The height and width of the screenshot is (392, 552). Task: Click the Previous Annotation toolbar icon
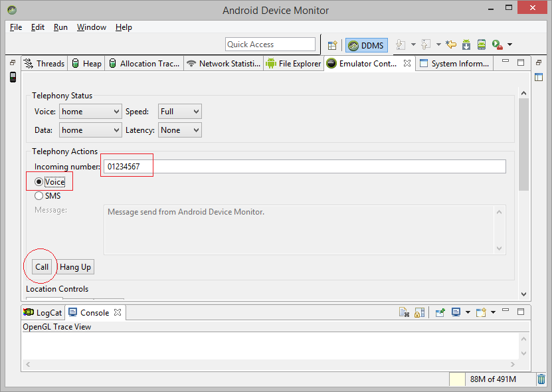click(x=426, y=45)
